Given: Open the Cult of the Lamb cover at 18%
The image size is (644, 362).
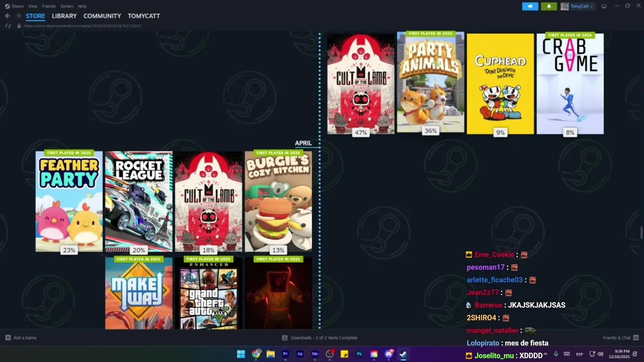Looking at the screenshot, I should (x=208, y=201).
